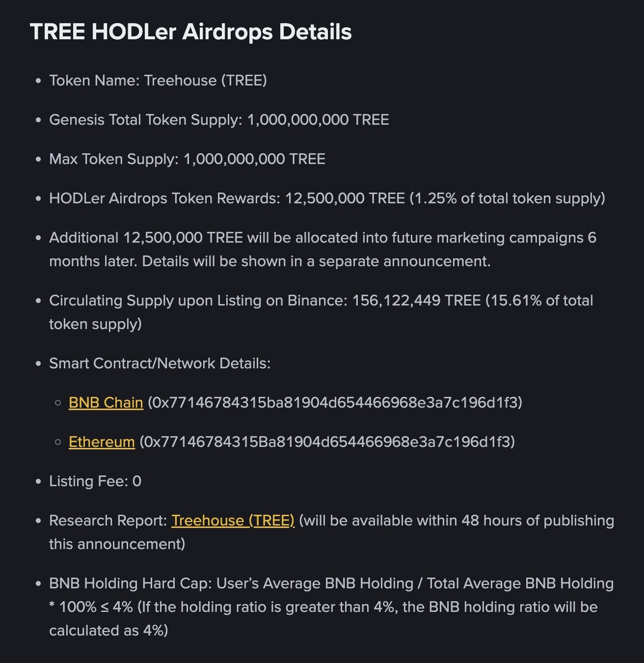Click the 12,500,000 TREE rewards amount
The height and width of the screenshot is (663, 644).
click(x=345, y=198)
